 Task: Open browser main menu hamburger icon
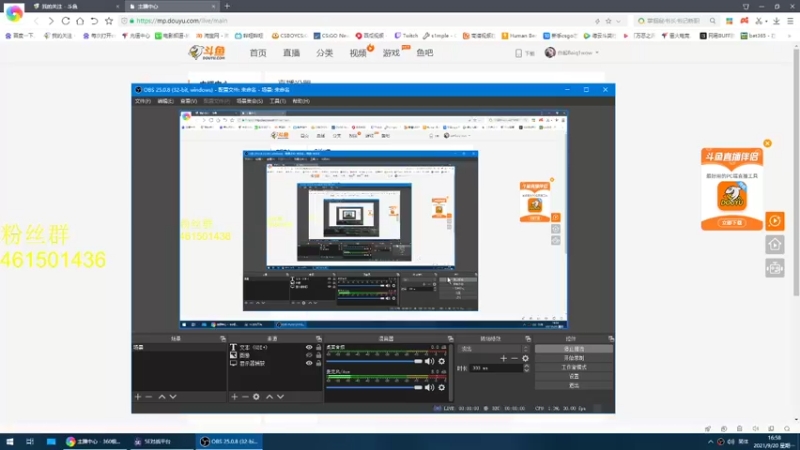click(790, 21)
